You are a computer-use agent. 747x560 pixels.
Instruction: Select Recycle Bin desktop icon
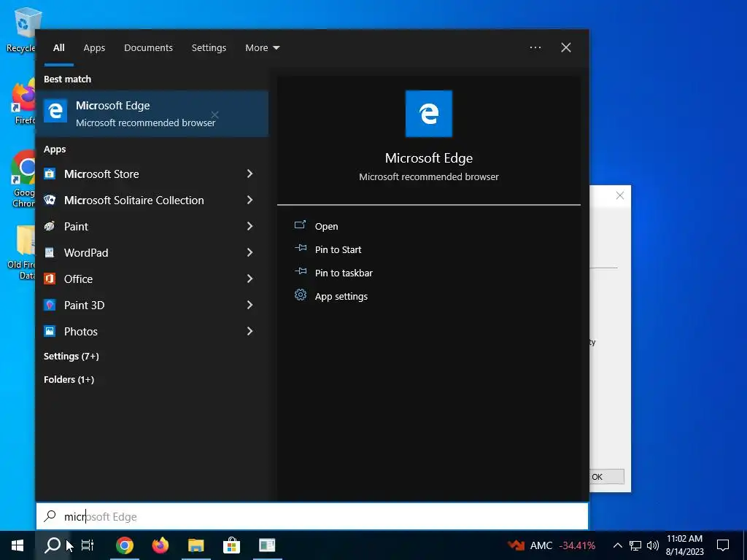(x=20, y=29)
